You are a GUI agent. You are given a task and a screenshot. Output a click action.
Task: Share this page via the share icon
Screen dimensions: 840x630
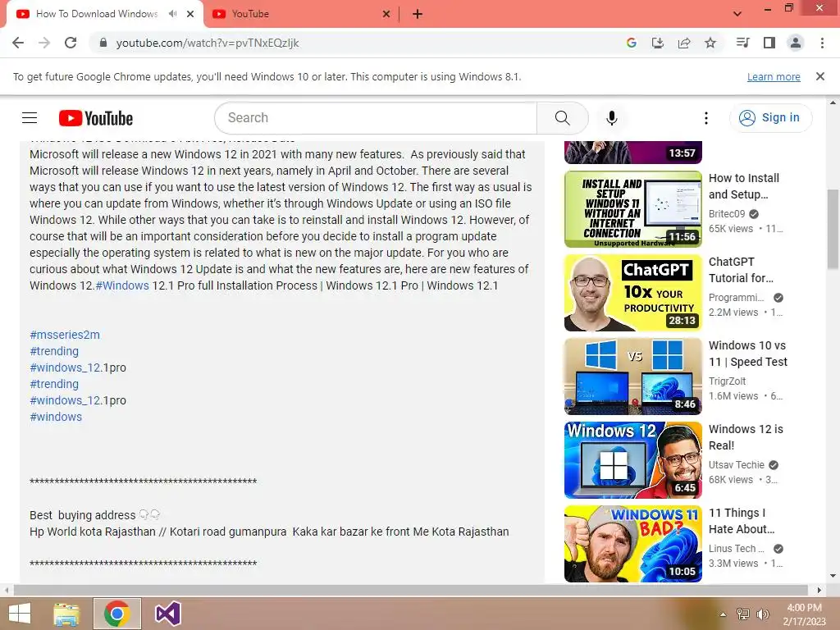[x=684, y=43]
